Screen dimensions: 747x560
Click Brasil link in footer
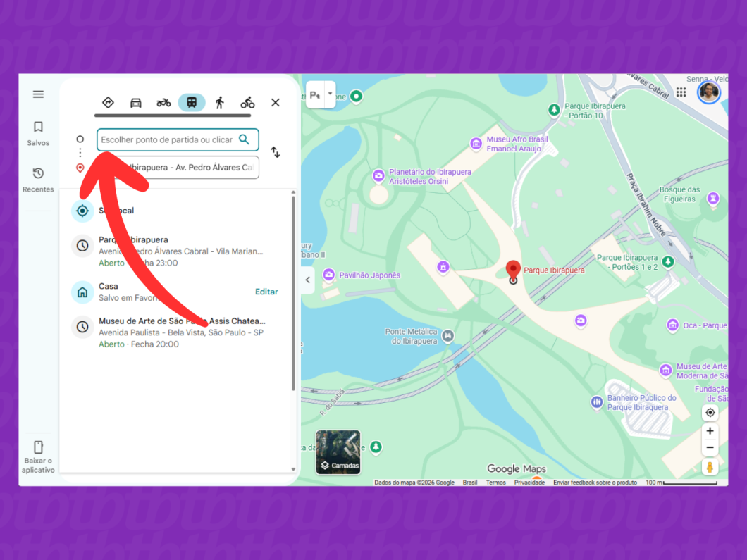(470, 483)
